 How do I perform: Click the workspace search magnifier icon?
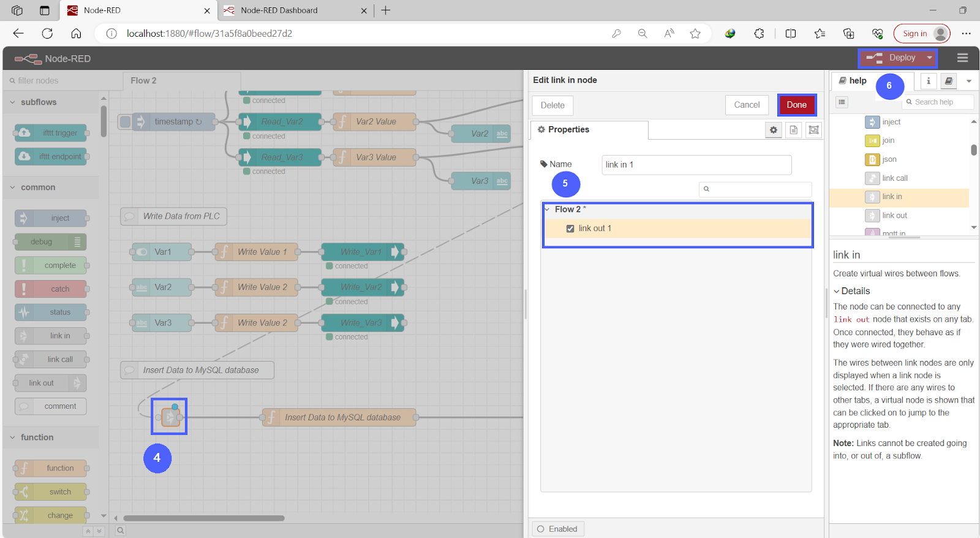click(x=121, y=531)
